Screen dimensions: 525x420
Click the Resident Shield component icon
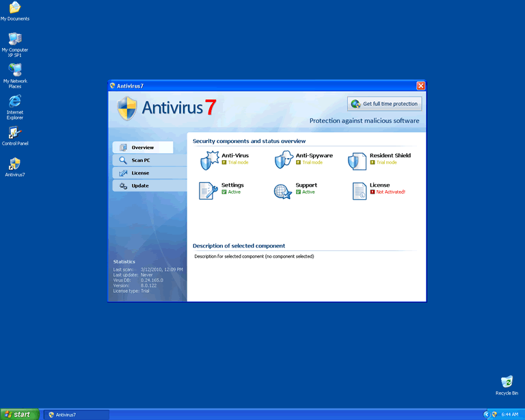click(x=357, y=161)
